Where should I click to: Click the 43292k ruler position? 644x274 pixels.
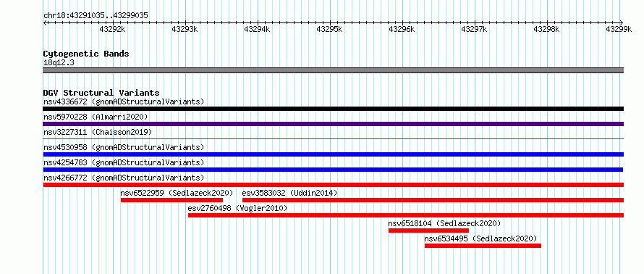point(113,29)
